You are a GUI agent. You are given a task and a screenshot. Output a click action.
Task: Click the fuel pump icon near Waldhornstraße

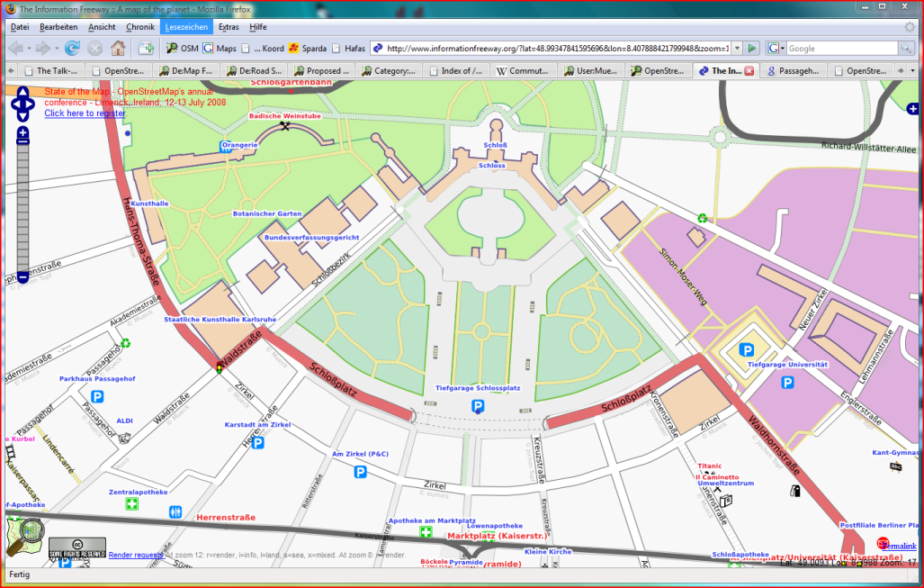coord(794,491)
